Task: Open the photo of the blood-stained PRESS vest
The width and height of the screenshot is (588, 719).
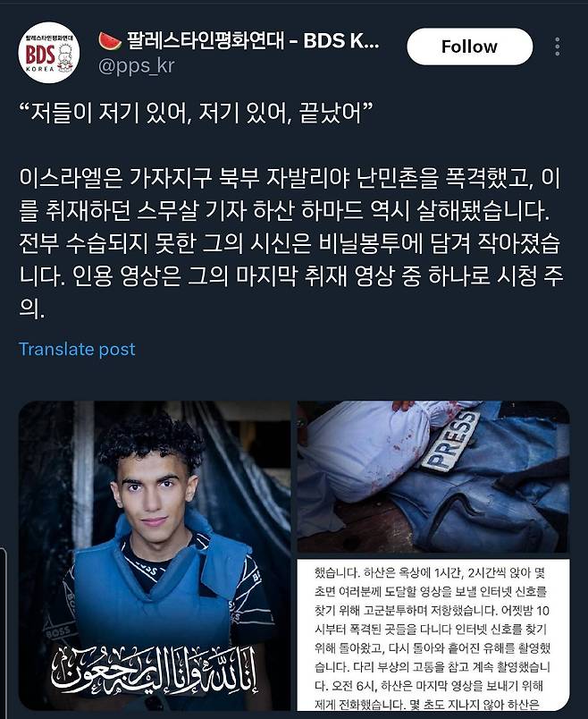Action: pos(433,477)
